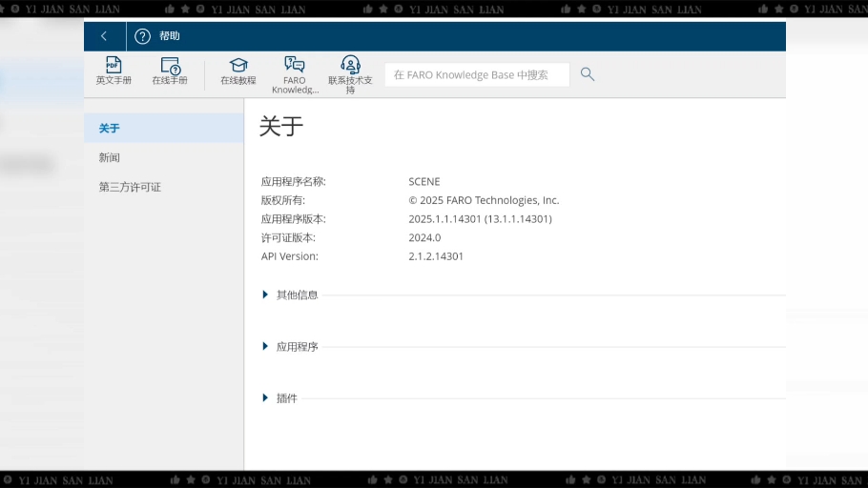Click the 许可证版本 label
868x488 pixels.
288,238
